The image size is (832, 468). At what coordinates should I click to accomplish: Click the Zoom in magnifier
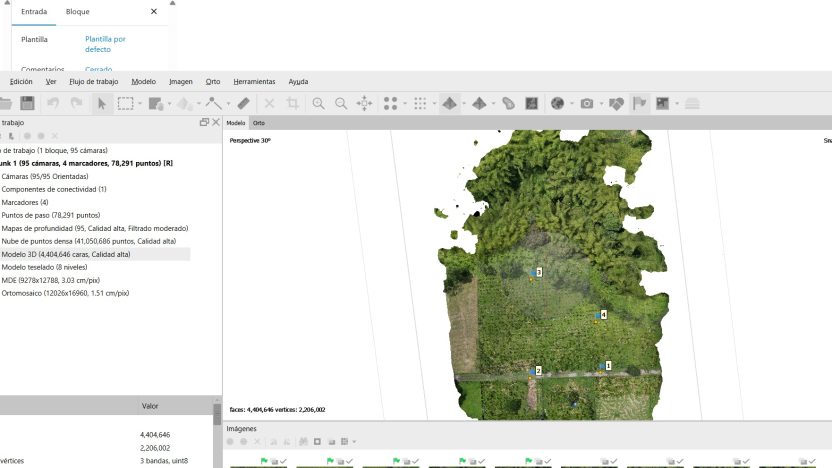tap(318, 103)
